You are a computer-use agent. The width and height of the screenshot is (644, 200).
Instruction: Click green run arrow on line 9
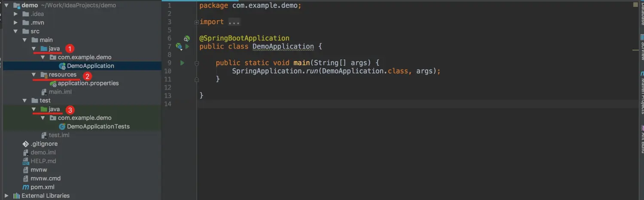[x=182, y=63]
